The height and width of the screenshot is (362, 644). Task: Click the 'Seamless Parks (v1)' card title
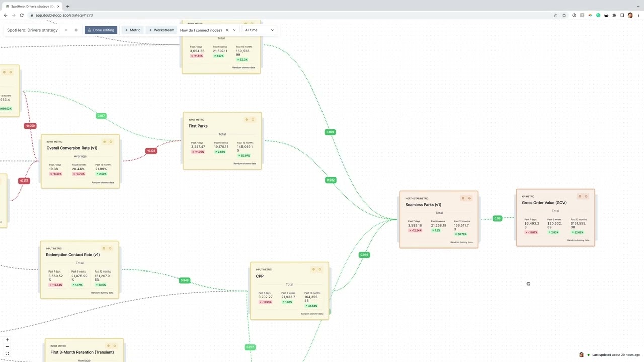click(423, 205)
